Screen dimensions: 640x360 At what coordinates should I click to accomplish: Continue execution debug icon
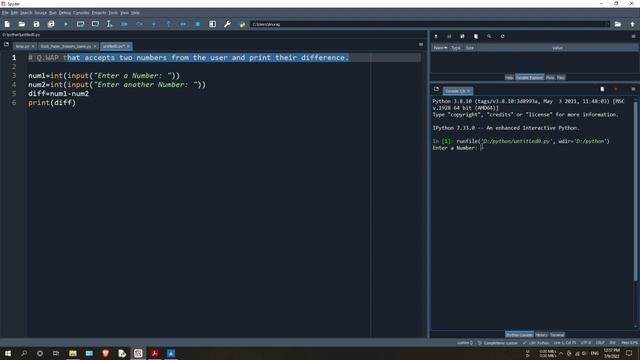pos(183,24)
